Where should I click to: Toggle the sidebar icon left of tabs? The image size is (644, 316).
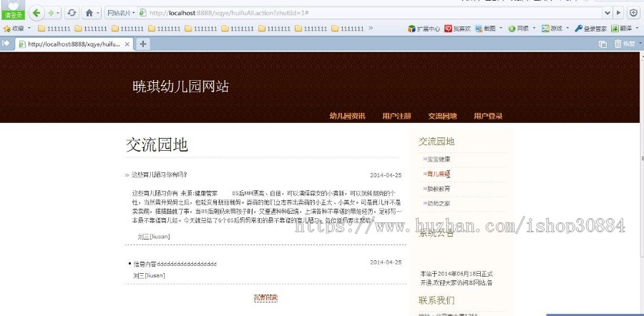click(6, 43)
